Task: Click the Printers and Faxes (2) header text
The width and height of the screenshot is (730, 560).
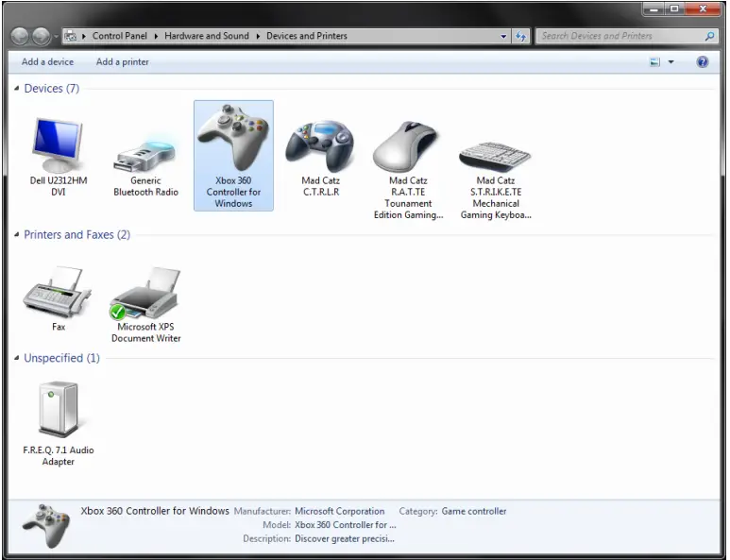Action: coord(76,234)
